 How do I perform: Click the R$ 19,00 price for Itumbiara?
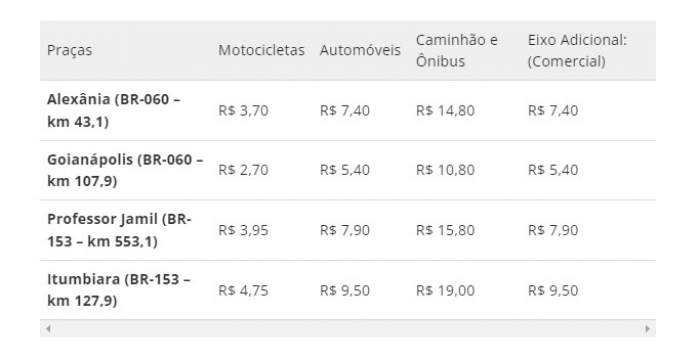pyautogui.click(x=445, y=290)
